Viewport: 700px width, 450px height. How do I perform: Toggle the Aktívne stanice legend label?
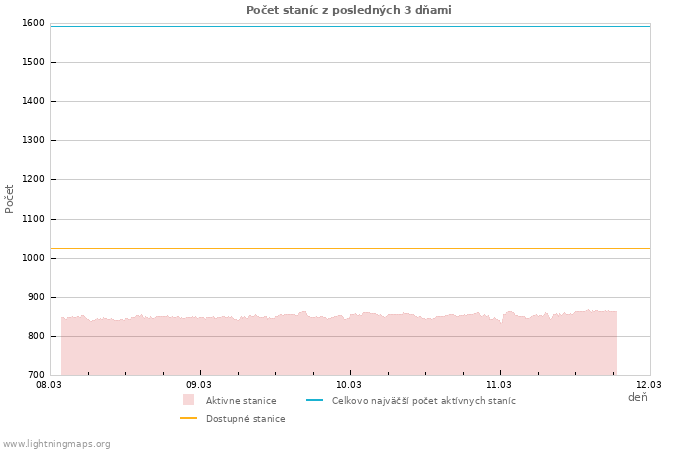[241, 401]
